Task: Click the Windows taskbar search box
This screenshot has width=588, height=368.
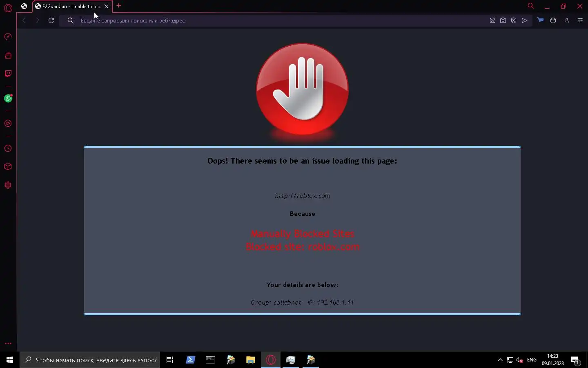Action: pos(90,360)
